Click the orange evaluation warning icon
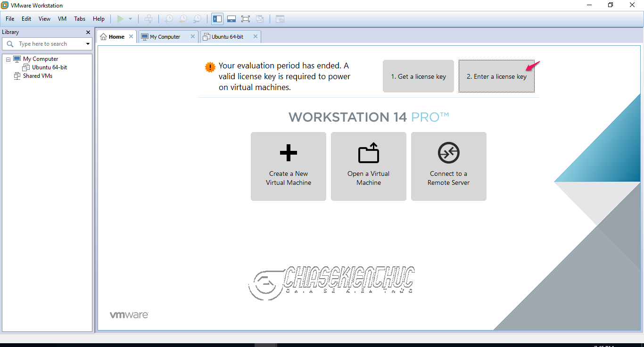Screen dimensions: 644x347 click(x=210, y=67)
